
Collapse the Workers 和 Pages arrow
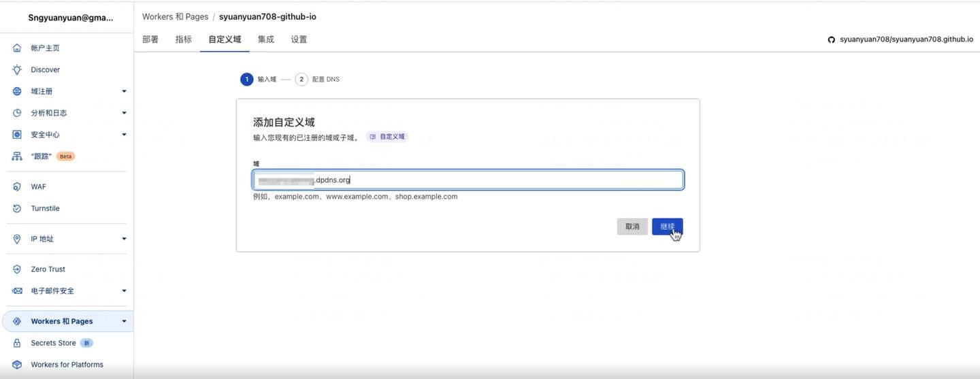pyautogui.click(x=124, y=321)
